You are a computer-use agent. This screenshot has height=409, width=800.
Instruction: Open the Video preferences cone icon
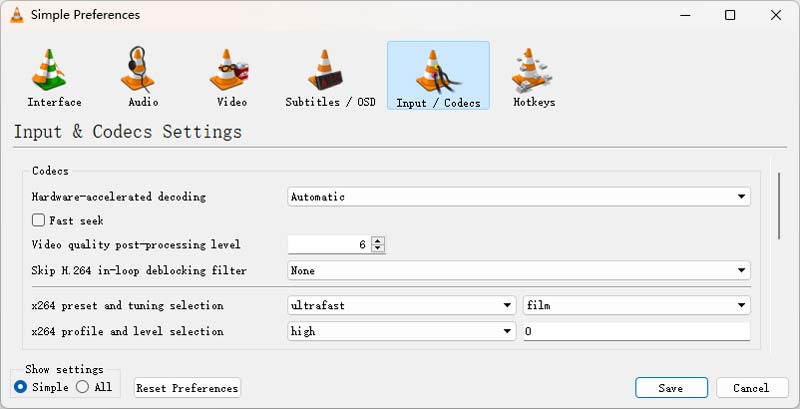tap(229, 70)
